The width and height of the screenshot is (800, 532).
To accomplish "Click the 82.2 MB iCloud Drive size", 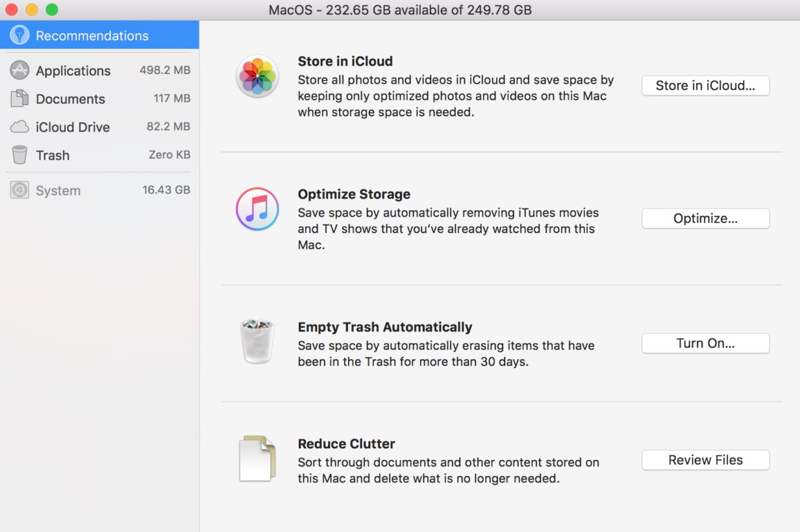I will point(168,127).
